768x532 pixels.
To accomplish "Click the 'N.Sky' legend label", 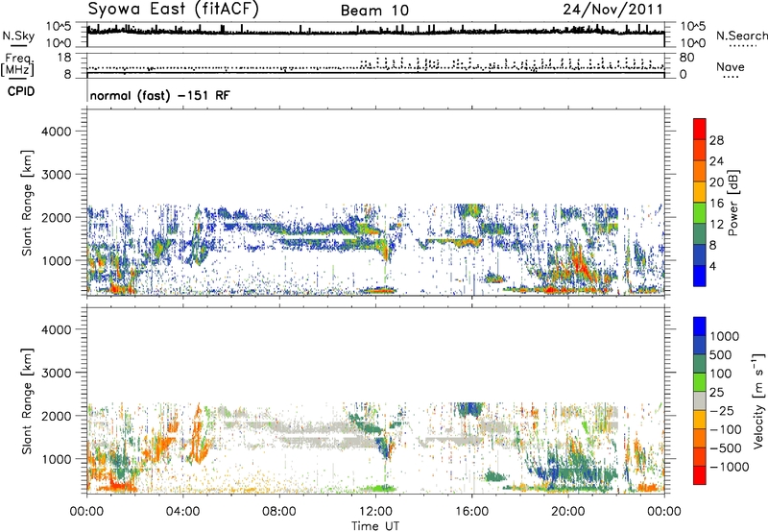I will 18,36.
